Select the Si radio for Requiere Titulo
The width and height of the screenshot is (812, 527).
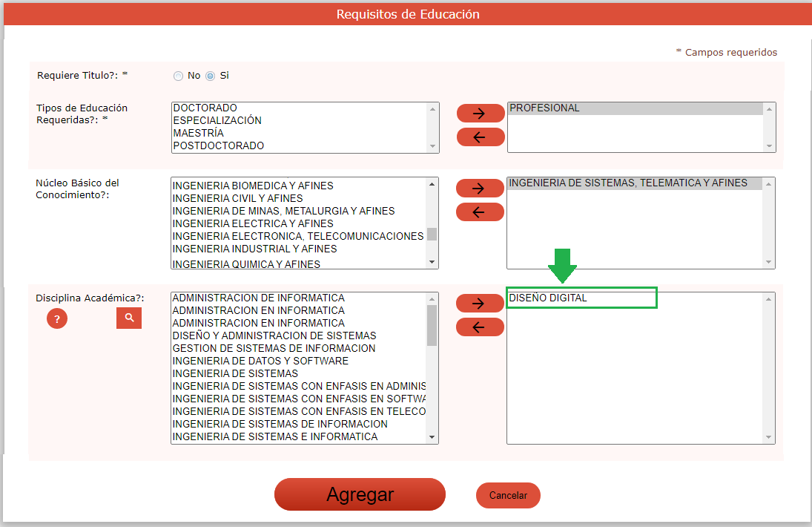(210, 76)
